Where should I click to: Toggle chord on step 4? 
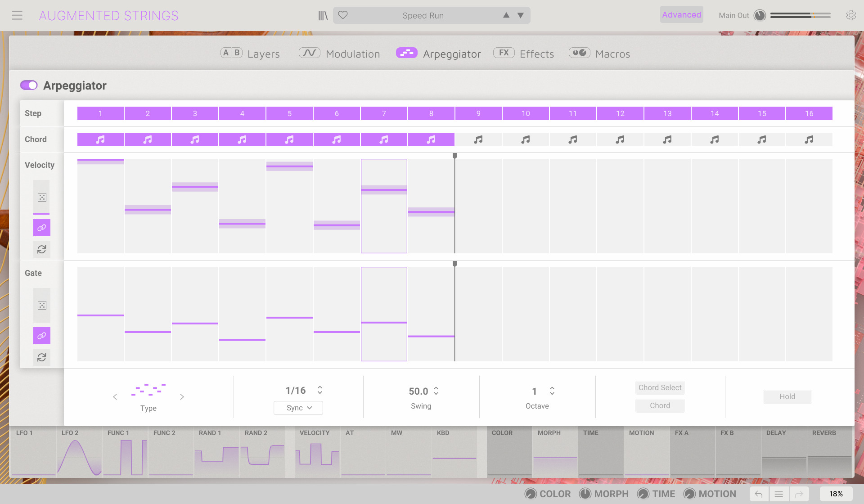click(242, 139)
